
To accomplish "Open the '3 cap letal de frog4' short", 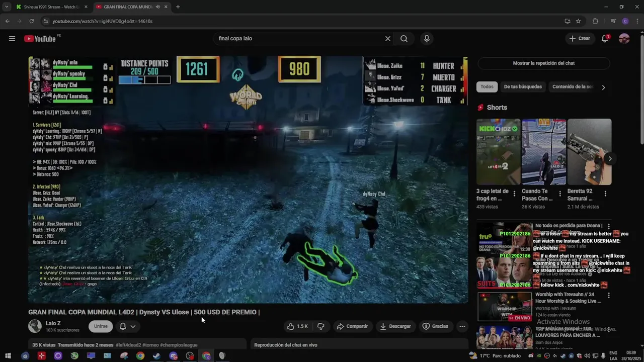I will click(x=499, y=152).
